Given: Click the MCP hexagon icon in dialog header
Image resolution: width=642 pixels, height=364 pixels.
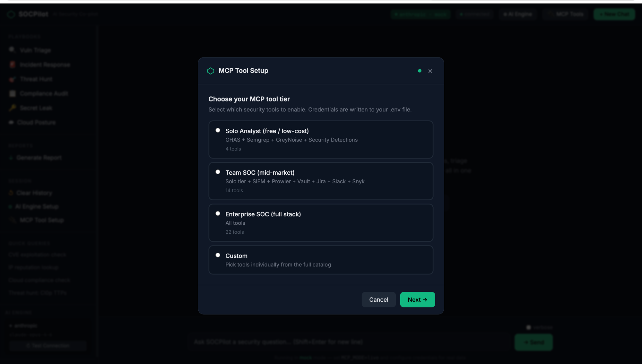Looking at the screenshot, I should [211, 71].
